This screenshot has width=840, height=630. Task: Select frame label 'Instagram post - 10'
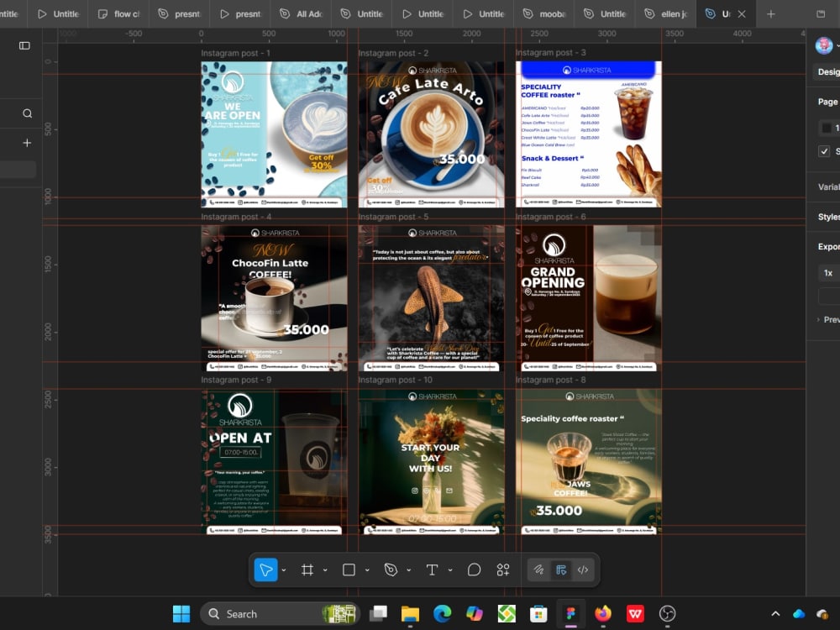click(396, 380)
